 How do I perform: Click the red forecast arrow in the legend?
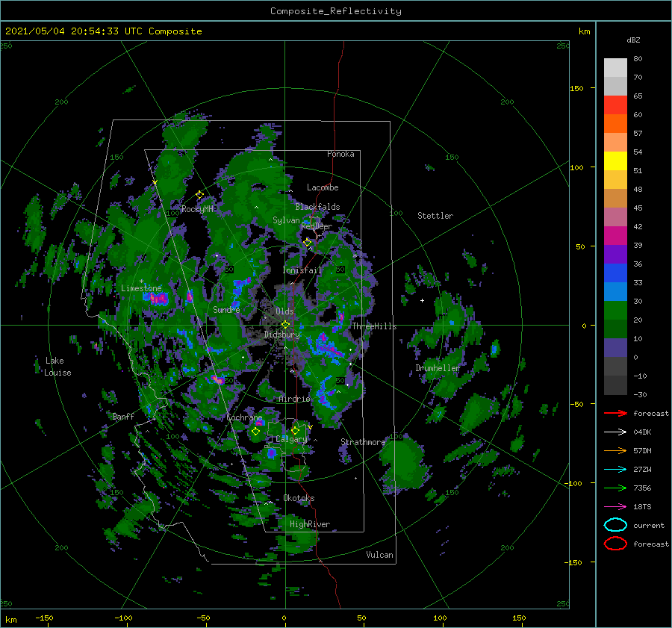[x=615, y=413]
